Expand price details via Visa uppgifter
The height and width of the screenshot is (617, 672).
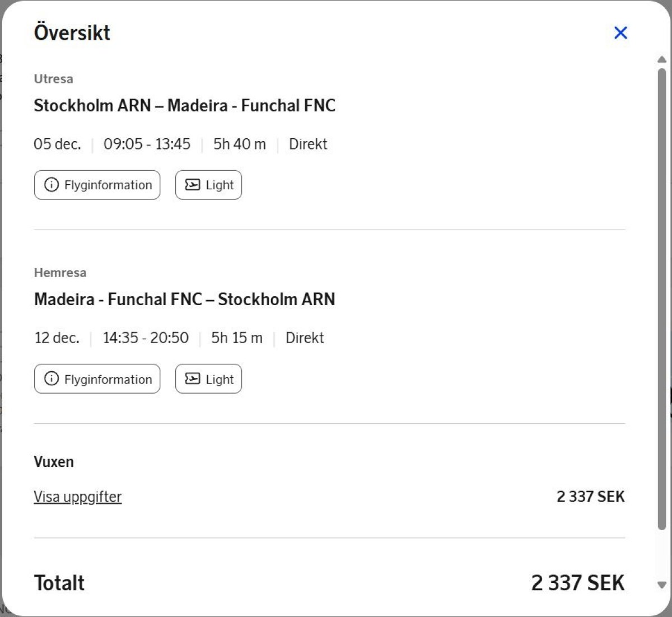(78, 497)
